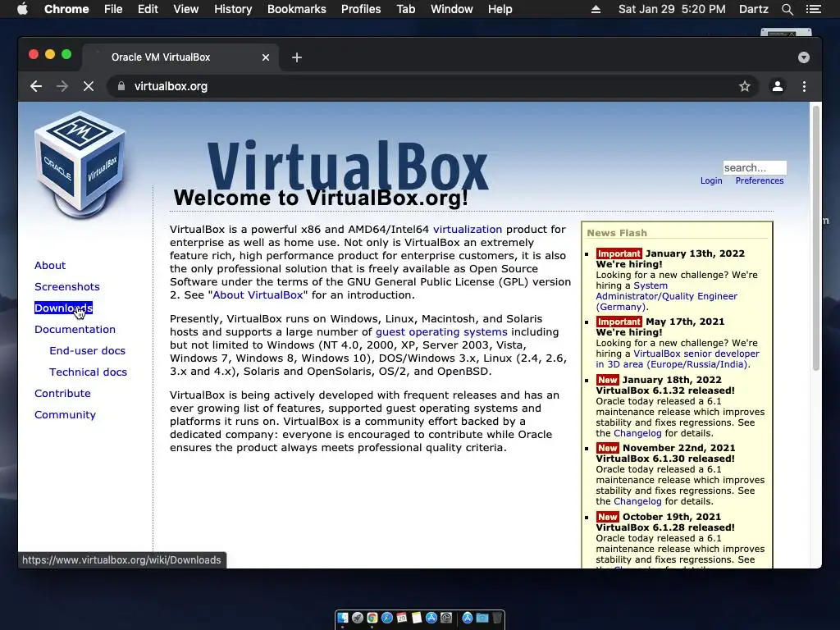This screenshot has height=630, width=840.
Task: Open the Chrome three-dot menu
Action: pyautogui.click(x=804, y=86)
